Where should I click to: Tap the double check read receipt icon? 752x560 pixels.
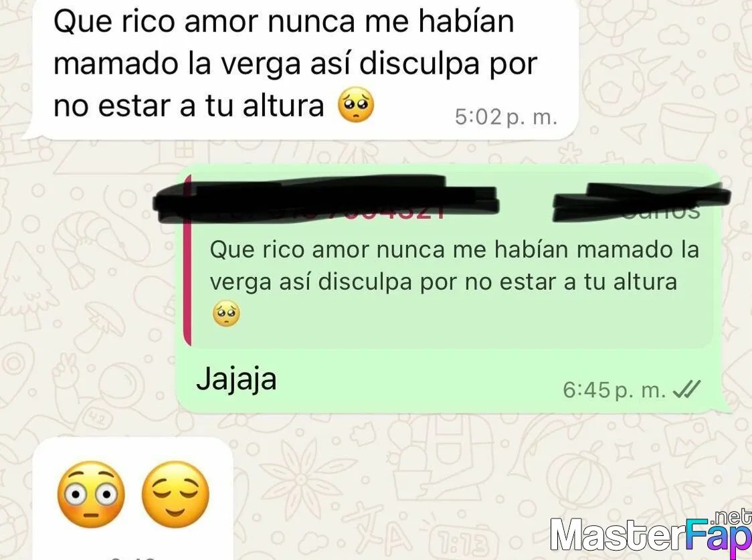[687, 389]
